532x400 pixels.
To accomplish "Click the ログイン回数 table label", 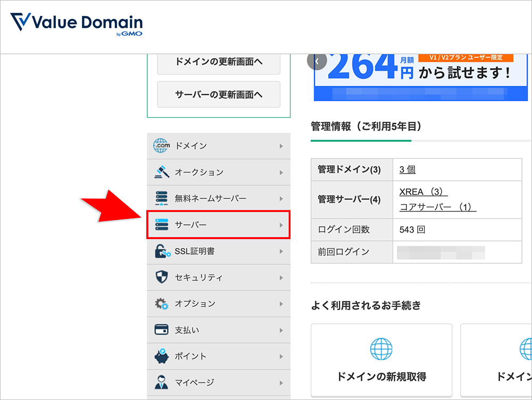I will pyautogui.click(x=344, y=230).
